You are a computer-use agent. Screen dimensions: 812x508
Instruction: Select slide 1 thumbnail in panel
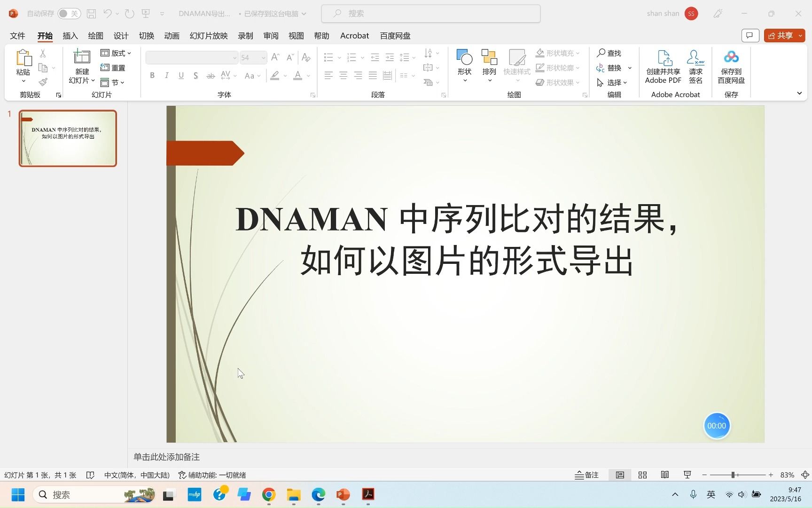pos(67,138)
